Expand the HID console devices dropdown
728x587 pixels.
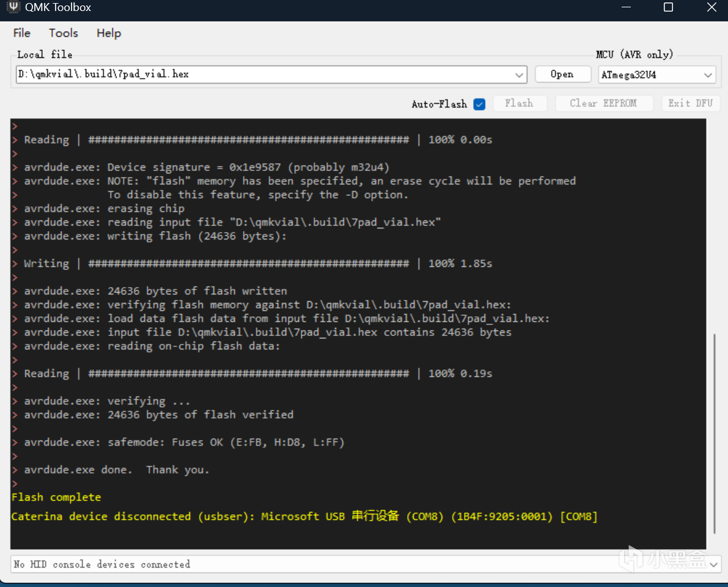[713, 564]
